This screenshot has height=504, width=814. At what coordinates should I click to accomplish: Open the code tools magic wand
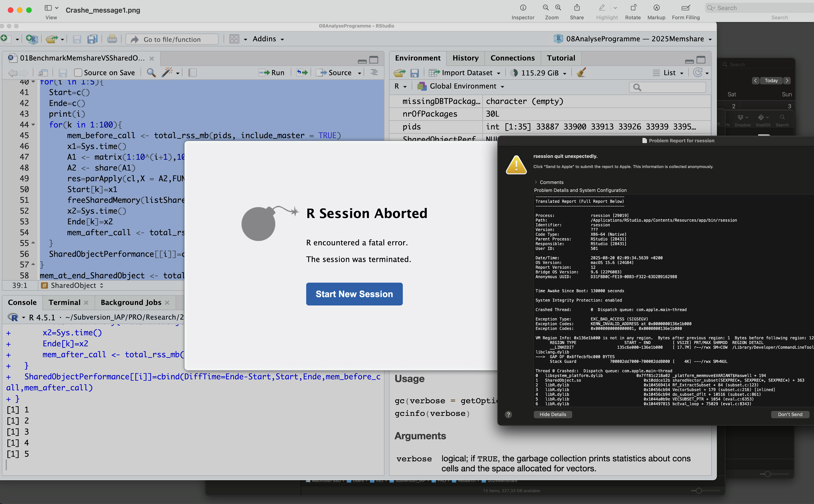168,72
